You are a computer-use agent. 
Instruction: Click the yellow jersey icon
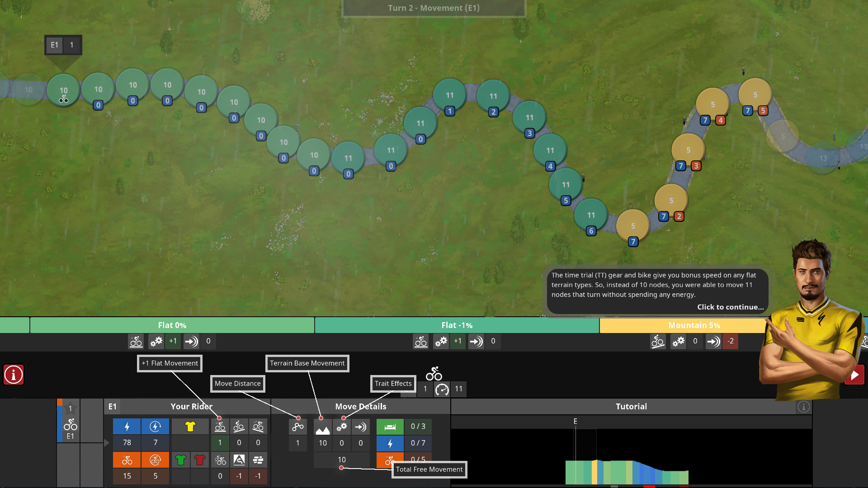coord(190,427)
